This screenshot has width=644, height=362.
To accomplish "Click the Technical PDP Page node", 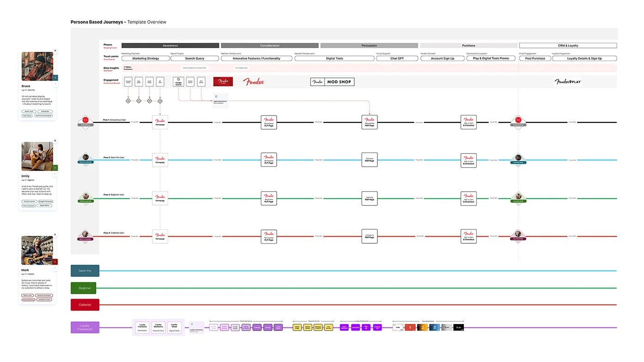I will click(x=370, y=160).
